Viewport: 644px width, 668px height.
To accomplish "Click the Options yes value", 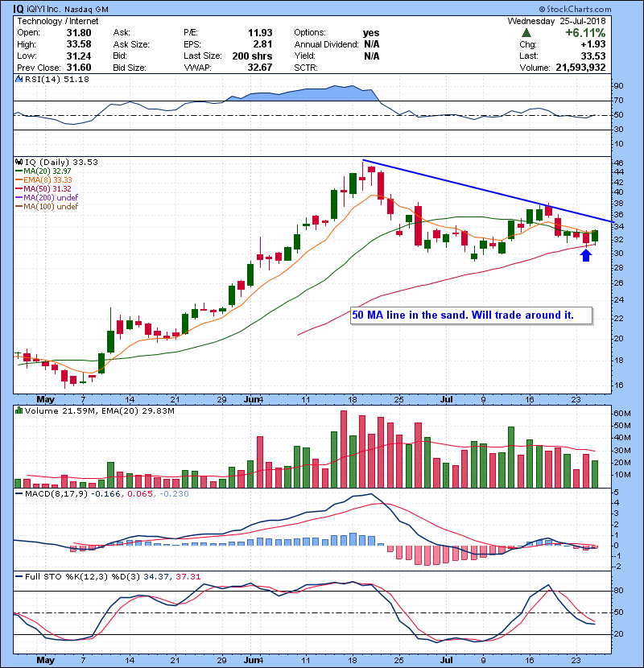I will click(371, 33).
